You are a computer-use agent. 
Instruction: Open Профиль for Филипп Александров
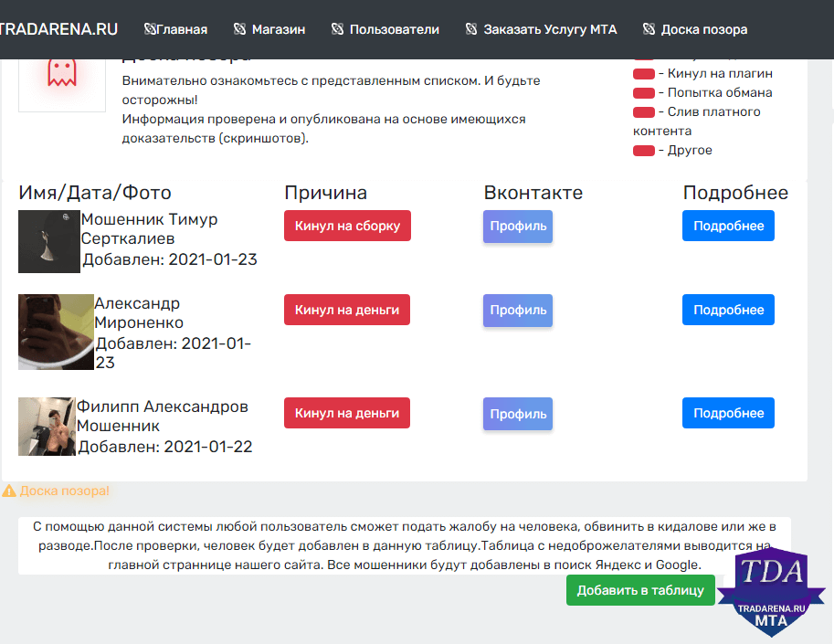click(x=518, y=413)
